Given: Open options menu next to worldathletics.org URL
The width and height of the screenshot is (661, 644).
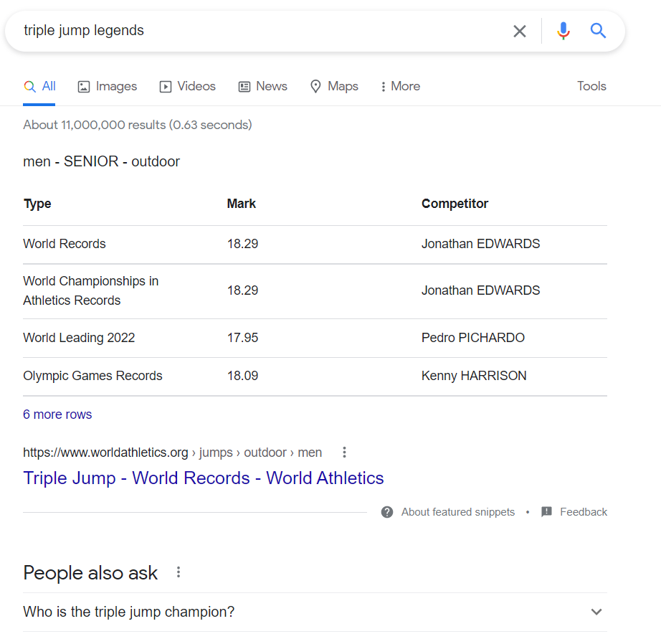Looking at the screenshot, I should coord(344,452).
